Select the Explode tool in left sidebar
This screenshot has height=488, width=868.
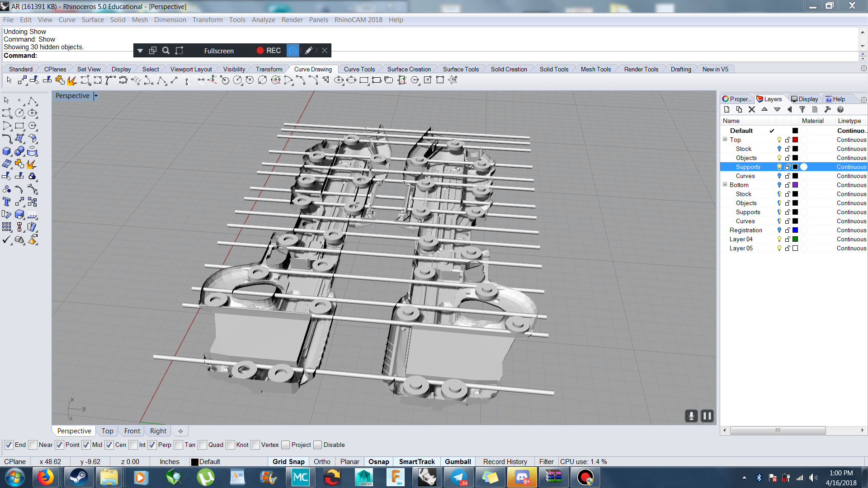32,164
